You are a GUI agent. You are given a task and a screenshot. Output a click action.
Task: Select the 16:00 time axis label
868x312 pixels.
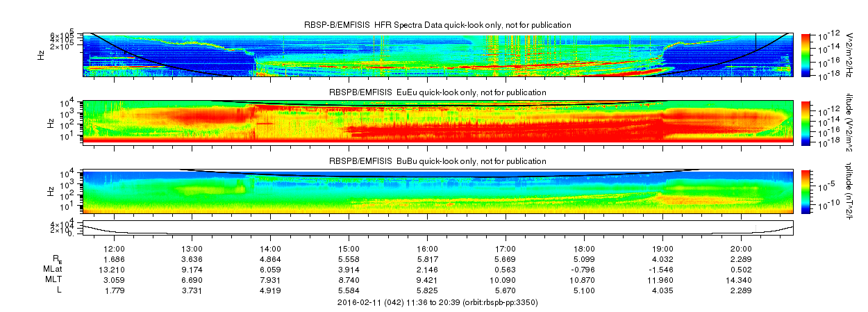[427, 249]
